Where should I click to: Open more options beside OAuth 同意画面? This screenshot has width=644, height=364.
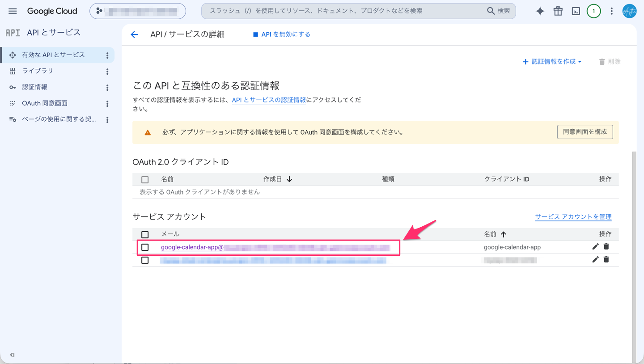[107, 104]
